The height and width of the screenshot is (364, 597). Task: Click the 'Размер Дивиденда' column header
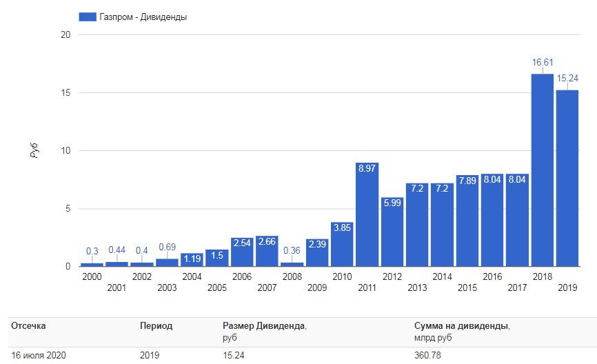click(264, 326)
